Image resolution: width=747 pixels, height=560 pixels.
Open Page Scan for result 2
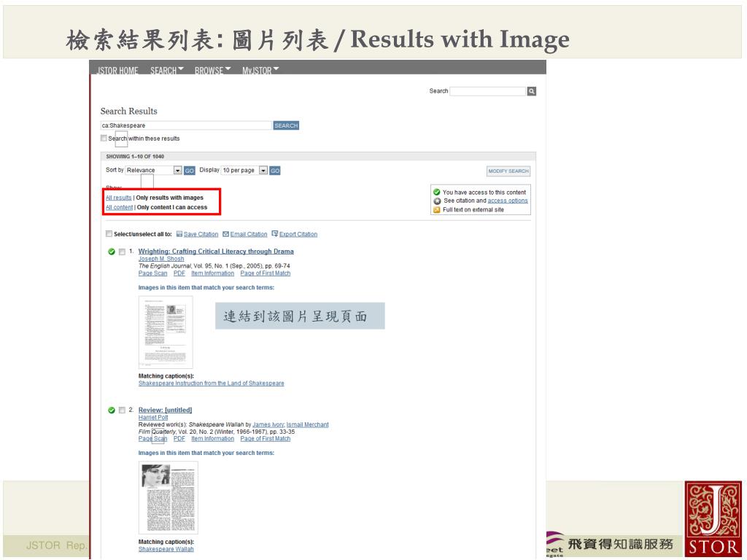tap(153, 438)
